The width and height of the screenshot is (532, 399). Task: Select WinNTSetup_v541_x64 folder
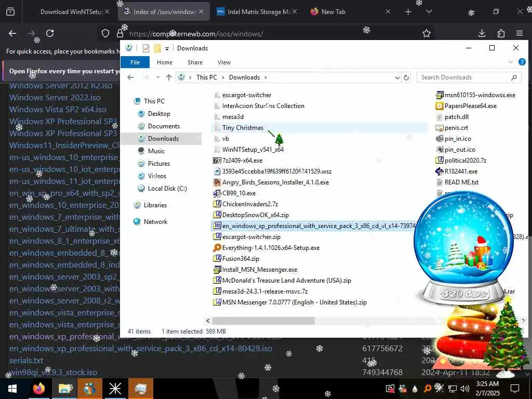(253, 150)
